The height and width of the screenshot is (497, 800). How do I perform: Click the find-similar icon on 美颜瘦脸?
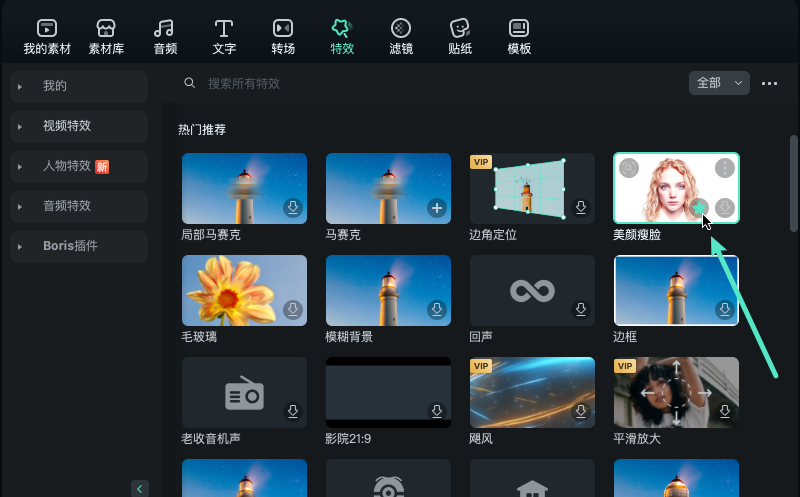pyautogui.click(x=629, y=168)
